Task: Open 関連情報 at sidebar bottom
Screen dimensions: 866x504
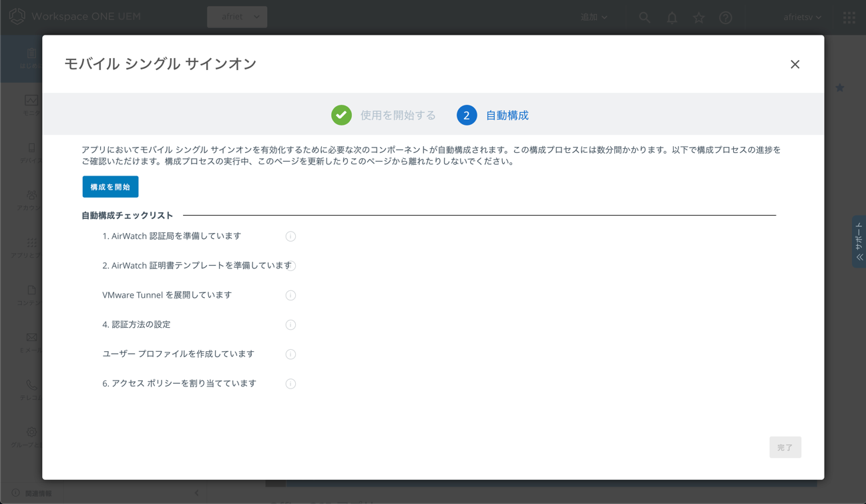Action: click(31, 493)
